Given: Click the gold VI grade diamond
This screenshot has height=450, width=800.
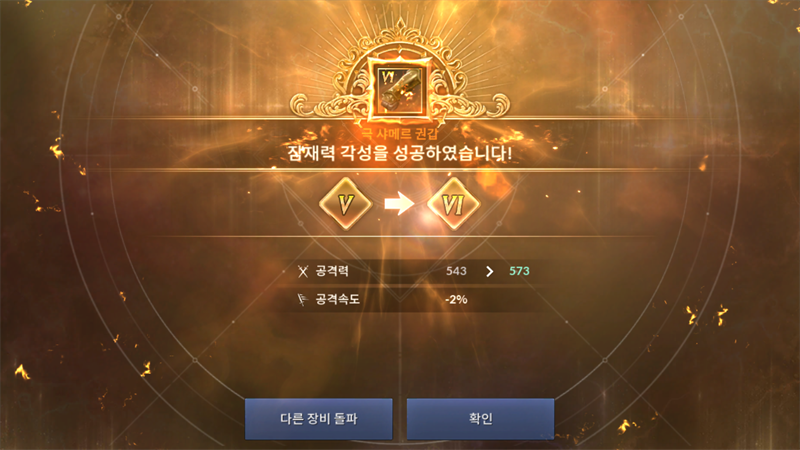Looking at the screenshot, I should coord(453,204).
